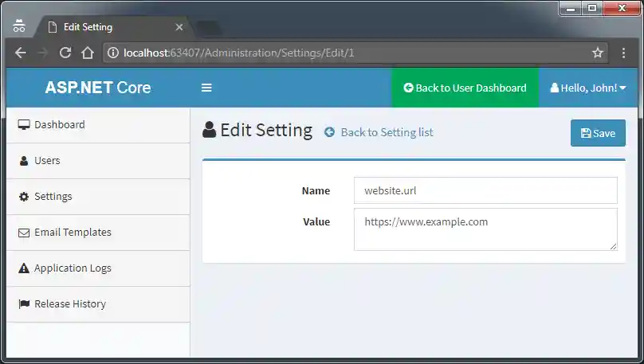Click the user icon next to Edit Setting heading
This screenshot has height=364, width=644.
click(x=209, y=130)
